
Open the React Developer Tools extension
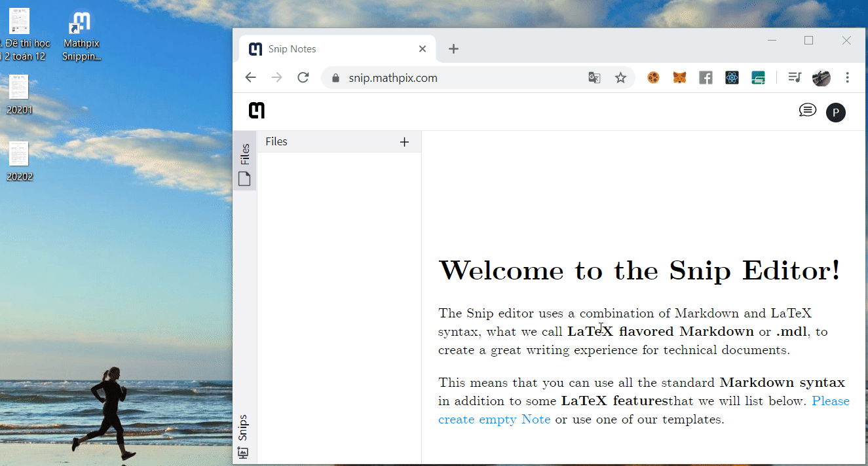[732, 78]
